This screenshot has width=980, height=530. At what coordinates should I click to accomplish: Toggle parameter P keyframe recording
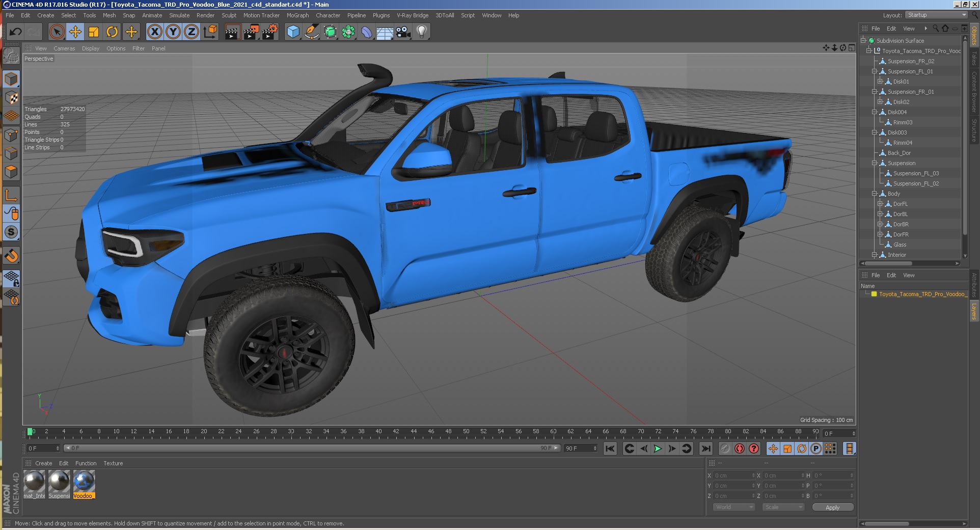816,448
